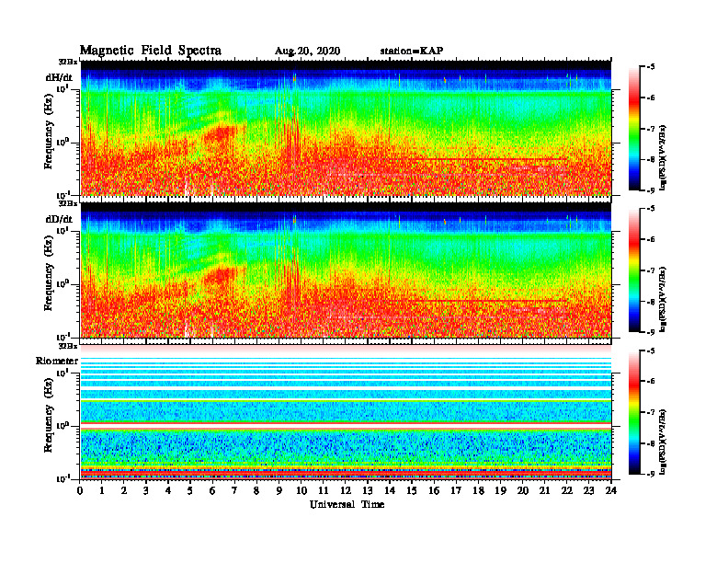Click the "Magnetic Field Spectra" title
The width and height of the screenshot is (728, 563).
tap(151, 51)
